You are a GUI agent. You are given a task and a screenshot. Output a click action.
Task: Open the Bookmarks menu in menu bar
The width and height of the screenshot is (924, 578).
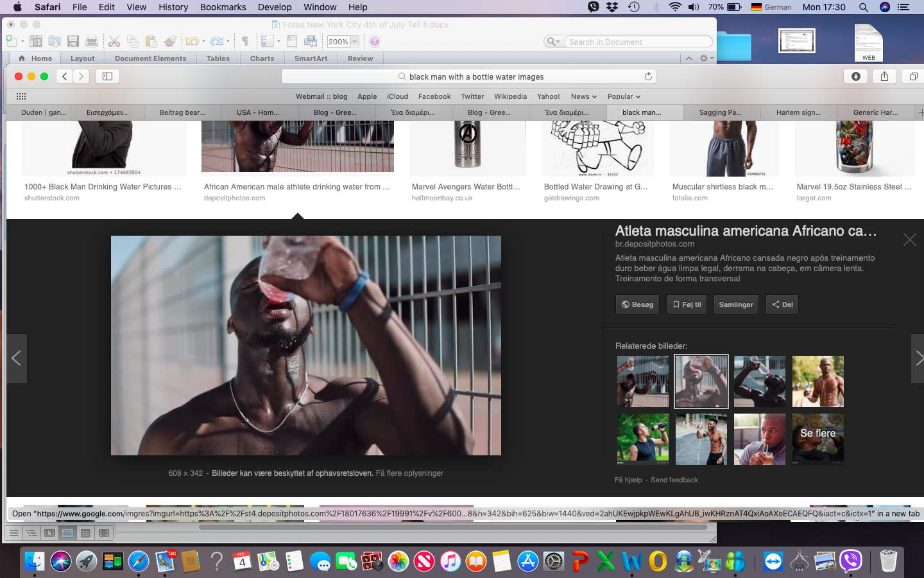click(223, 7)
